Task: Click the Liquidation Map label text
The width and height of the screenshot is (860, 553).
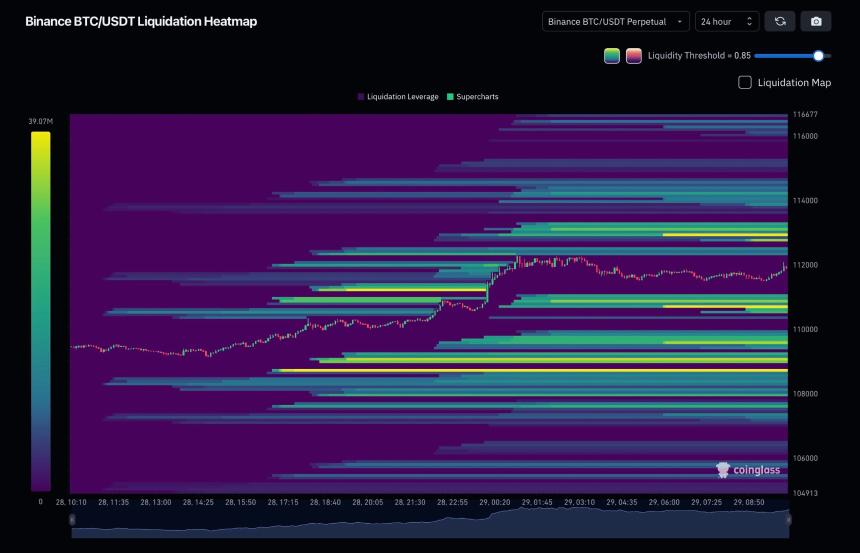Action: (x=794, y=83)
